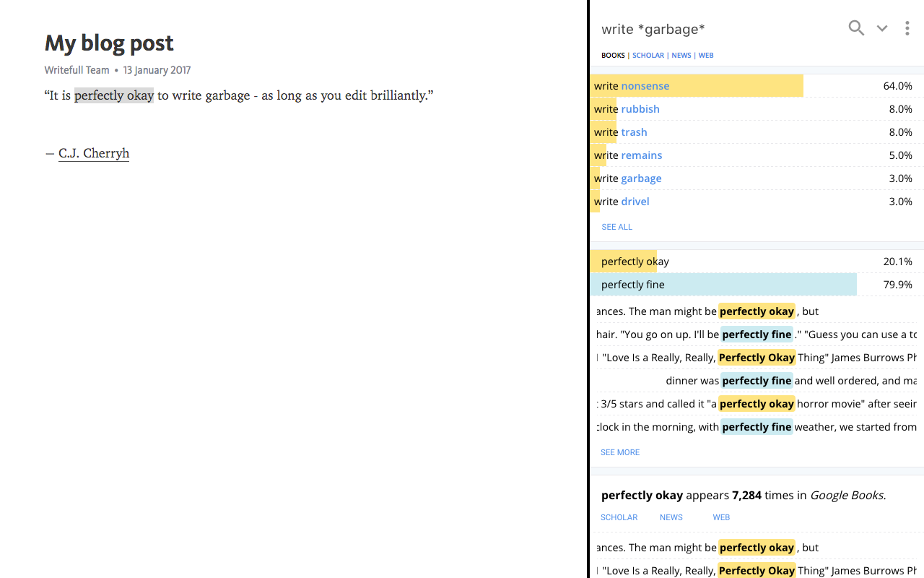The height and width of the screenshot is (578, 924).
Task: Click the 5.0% value for remains
Action: 900,155
